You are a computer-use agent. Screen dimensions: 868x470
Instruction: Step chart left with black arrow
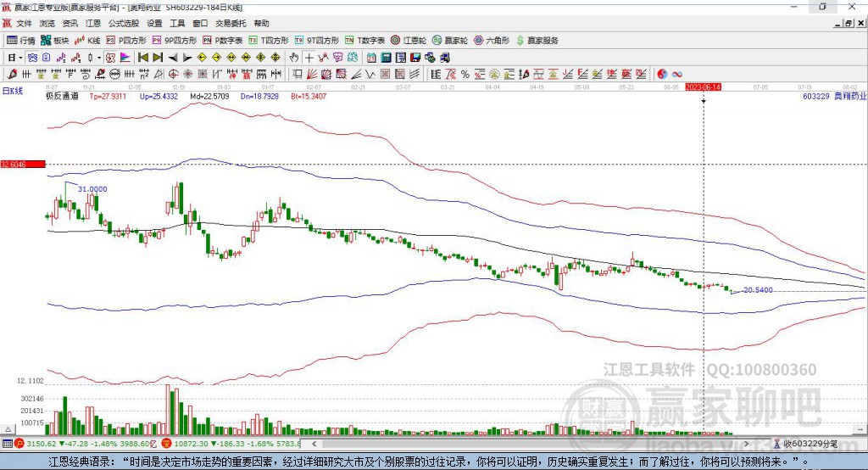coord(173,58)
